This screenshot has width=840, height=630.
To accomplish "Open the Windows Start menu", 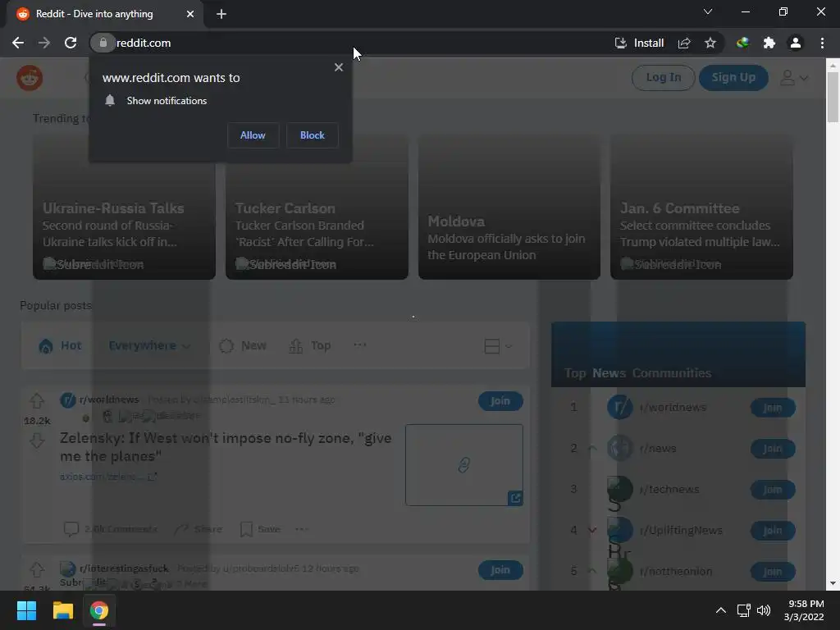I will pyautogui.click(x=26, y=610).
